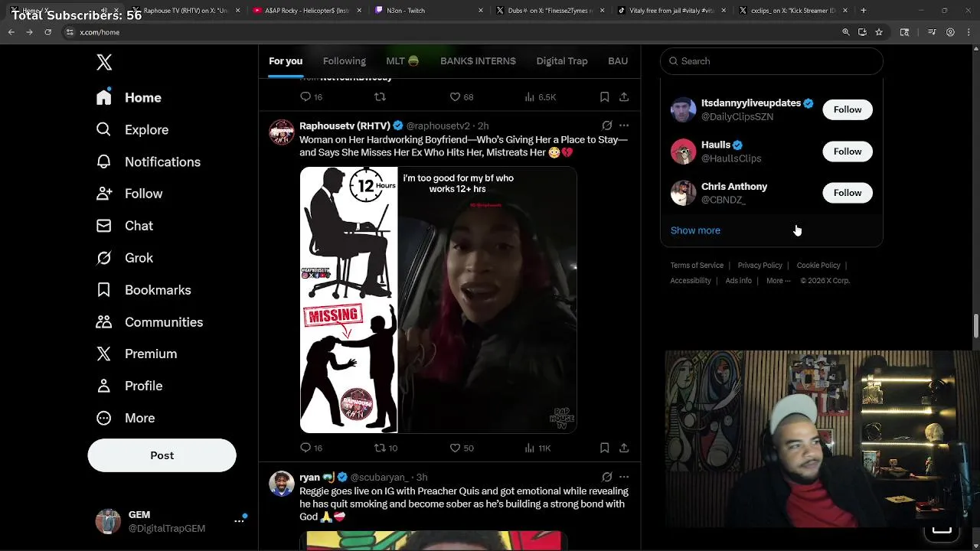The width and height of the screenshot is (980, 551).
Task: Open Profile from the sidebar
Action: pyautogui.click(x=129, y=386)
